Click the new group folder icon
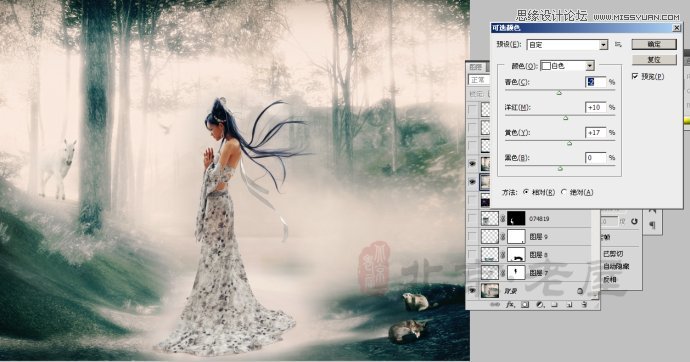This screenshot has width=690, height=362. pyautogui.click(x=554, y=304)
